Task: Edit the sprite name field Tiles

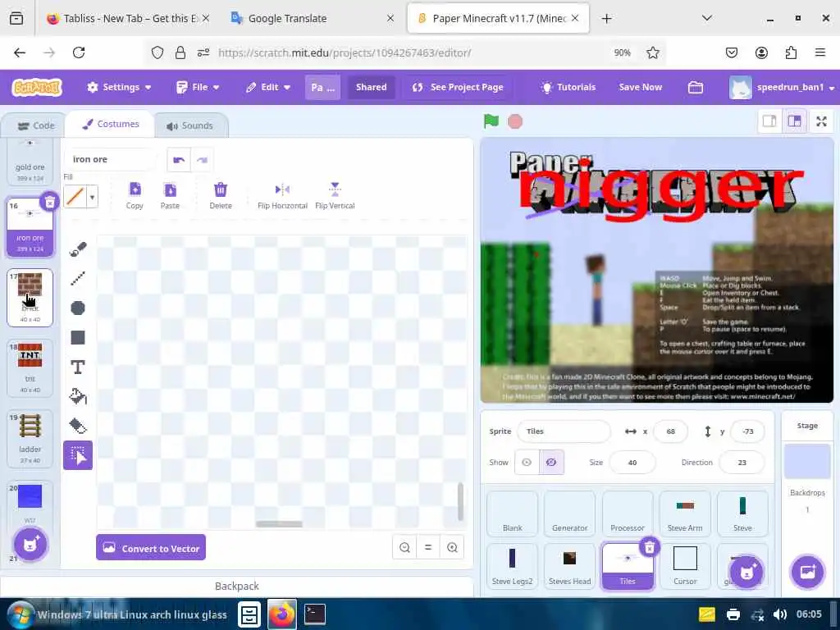Action: click(x=564, y=431)
